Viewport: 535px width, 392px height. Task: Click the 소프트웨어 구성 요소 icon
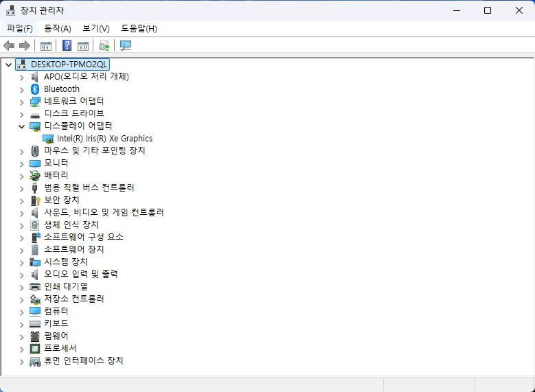click(36, 237)
